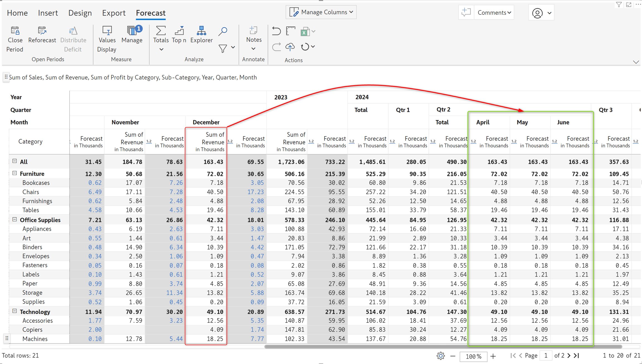Collapse the Furniture category row
The width and height of the screenshot is (642, 364).
14,174
